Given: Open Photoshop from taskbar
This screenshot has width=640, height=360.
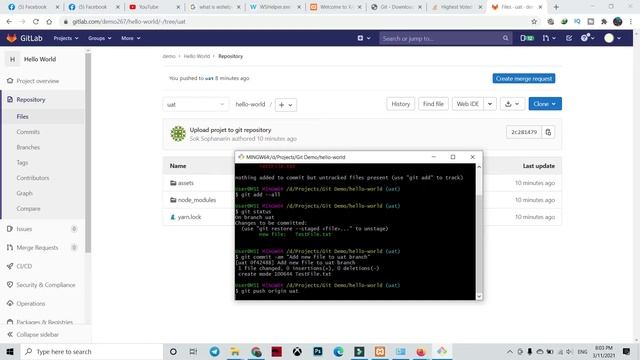Looking at the screenshot, I should (x=318, y=351).
